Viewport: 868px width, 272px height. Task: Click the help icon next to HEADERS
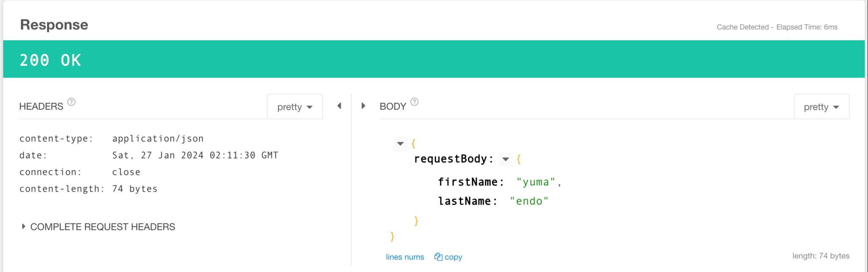[72, 102]
